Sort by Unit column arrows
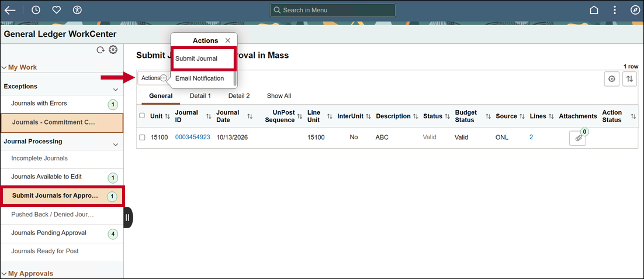This screenshot has height=279, width=644. pyautogui.click(x=167, y=116)
